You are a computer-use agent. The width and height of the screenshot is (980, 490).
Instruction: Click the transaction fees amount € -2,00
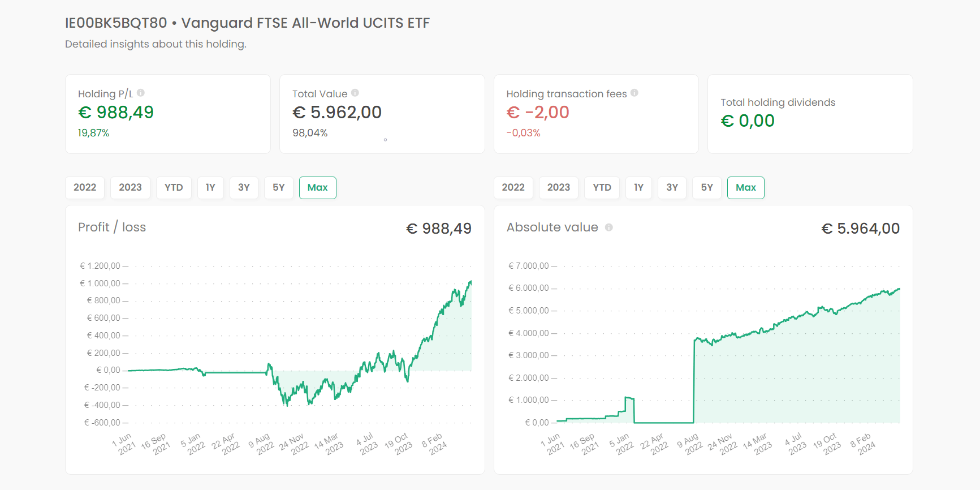[538, 113]
